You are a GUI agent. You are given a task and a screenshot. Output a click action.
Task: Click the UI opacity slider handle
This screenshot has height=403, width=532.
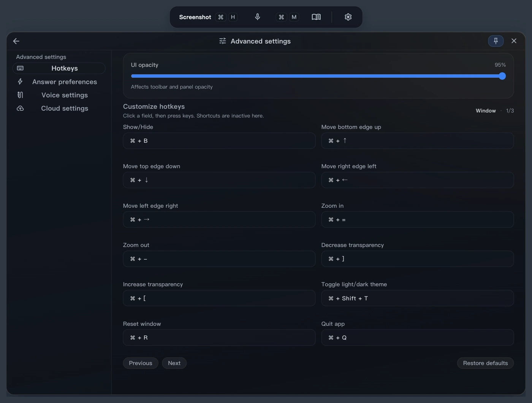coord(502,76)
